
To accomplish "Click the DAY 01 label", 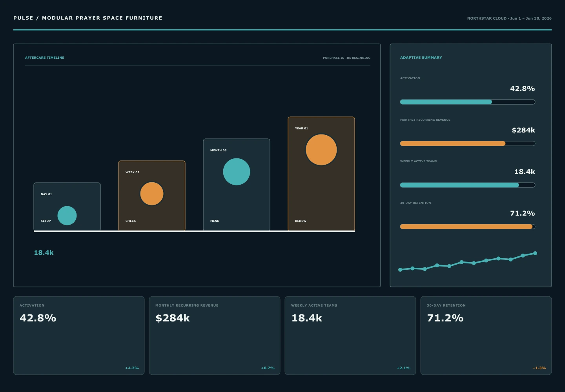I will pos(46,194).
